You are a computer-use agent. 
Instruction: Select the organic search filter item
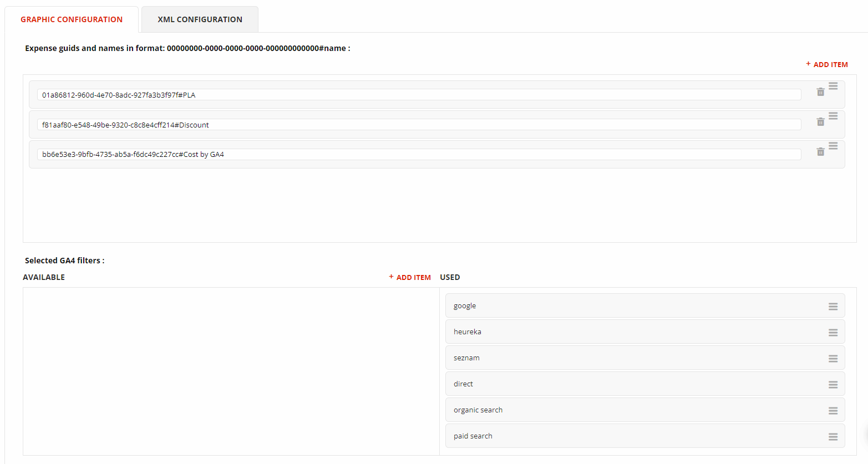645,410
